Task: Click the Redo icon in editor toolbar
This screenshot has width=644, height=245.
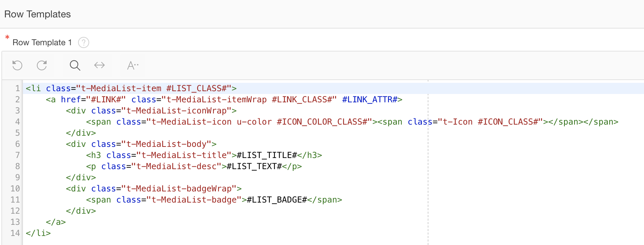Action: point(42,65)
